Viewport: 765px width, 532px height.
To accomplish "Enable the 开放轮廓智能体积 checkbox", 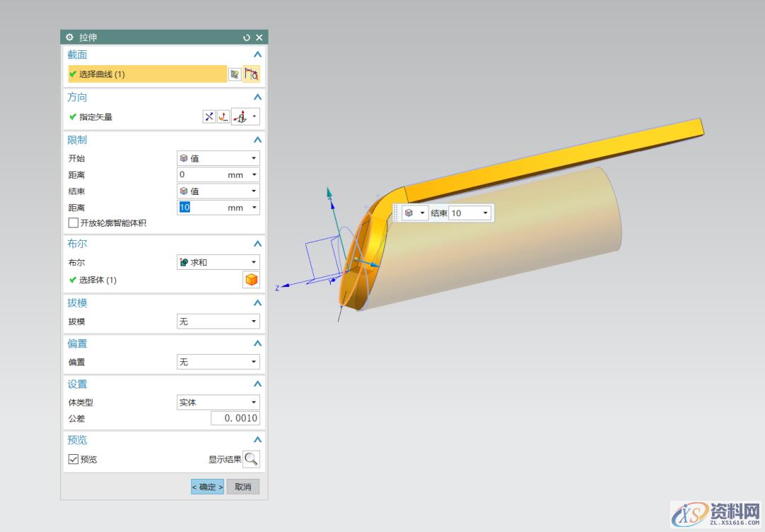I will click(74, 223).
